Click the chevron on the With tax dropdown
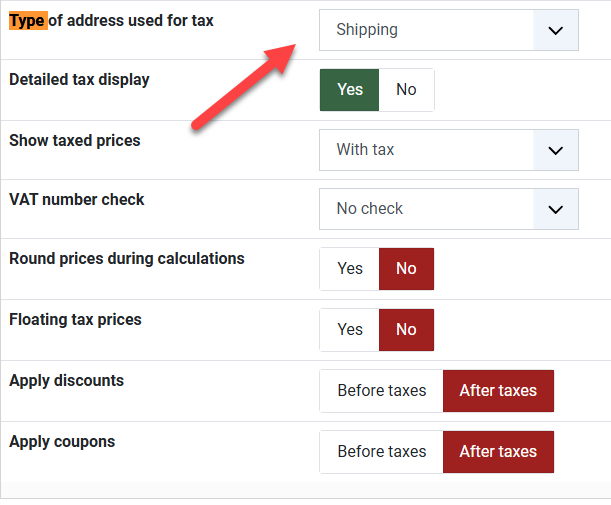 [x=556, y=150]
